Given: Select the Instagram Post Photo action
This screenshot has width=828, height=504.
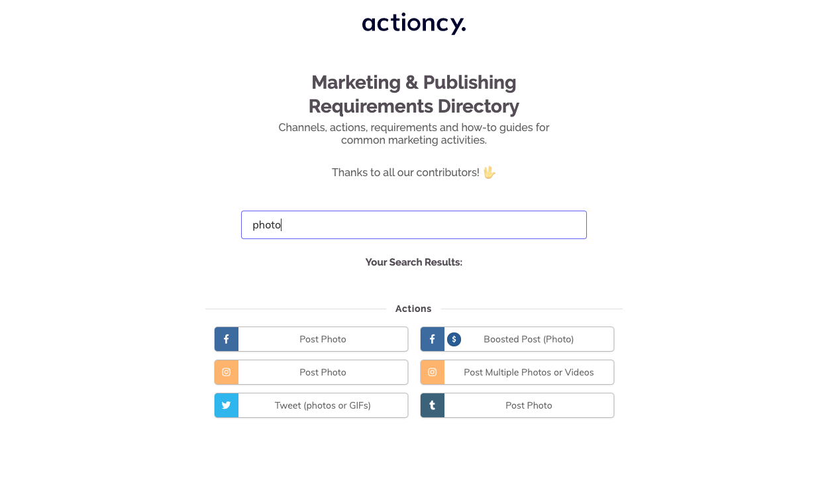Looking at the screenshot, I should pos(323,372).
